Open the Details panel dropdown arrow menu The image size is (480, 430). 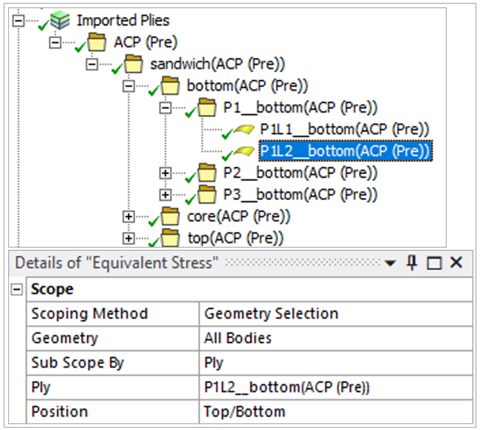(390, 264)
